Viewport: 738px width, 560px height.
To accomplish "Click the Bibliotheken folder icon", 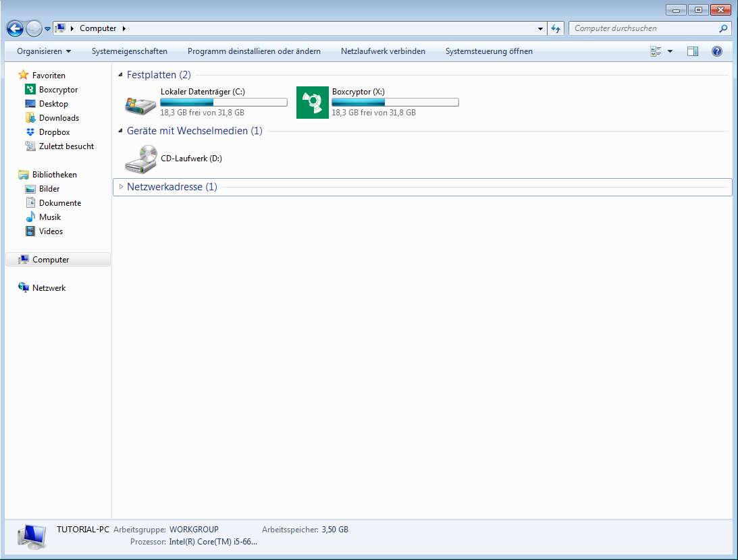I will click(x=24, y=175).
